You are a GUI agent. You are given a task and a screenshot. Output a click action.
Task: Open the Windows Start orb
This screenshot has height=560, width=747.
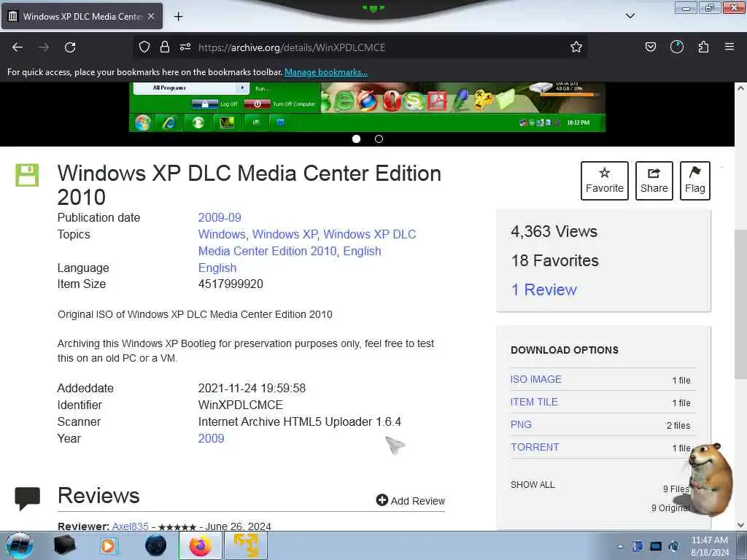tap(20, 545)
